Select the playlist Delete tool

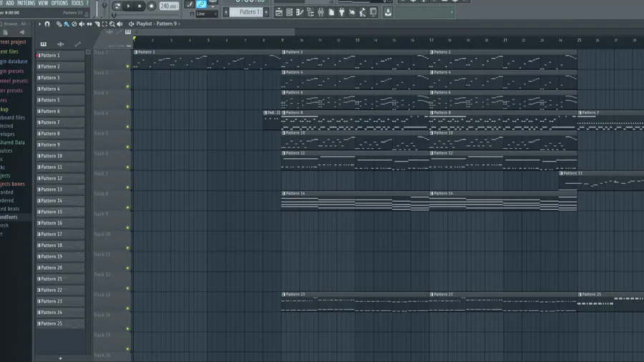[x=74, y=24]
